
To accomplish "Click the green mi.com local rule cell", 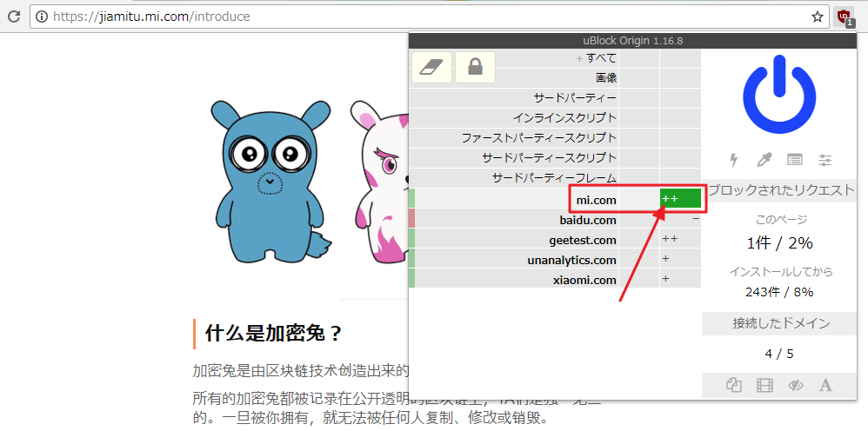I will pyautogui.click(x=680, y=199).
